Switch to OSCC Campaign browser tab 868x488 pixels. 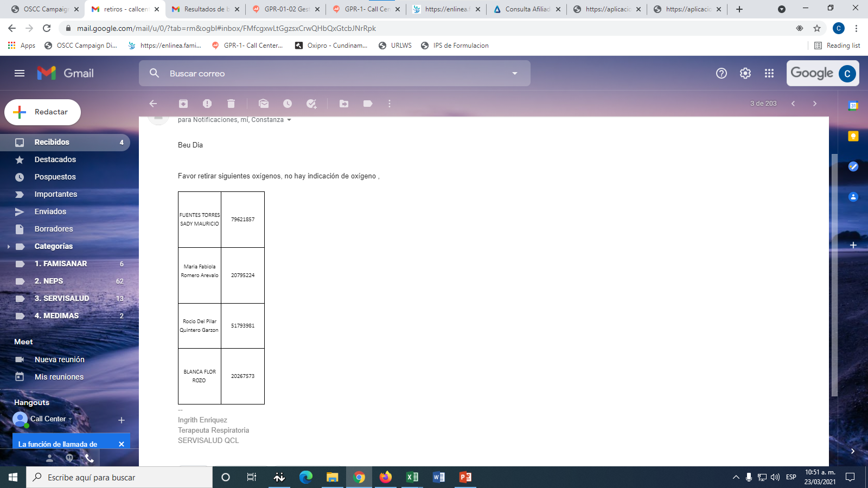pyautogui.click(x=44, y=9)
